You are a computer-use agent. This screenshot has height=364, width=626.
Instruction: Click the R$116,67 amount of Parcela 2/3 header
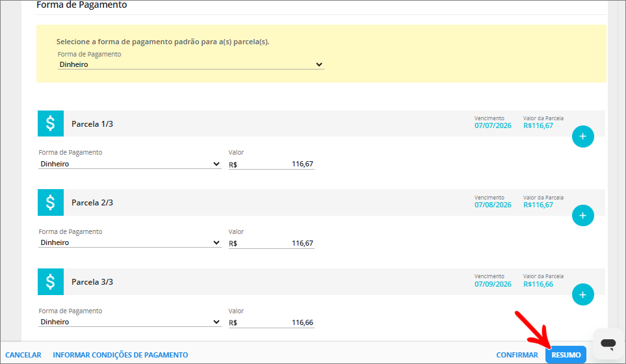(538, 205)
